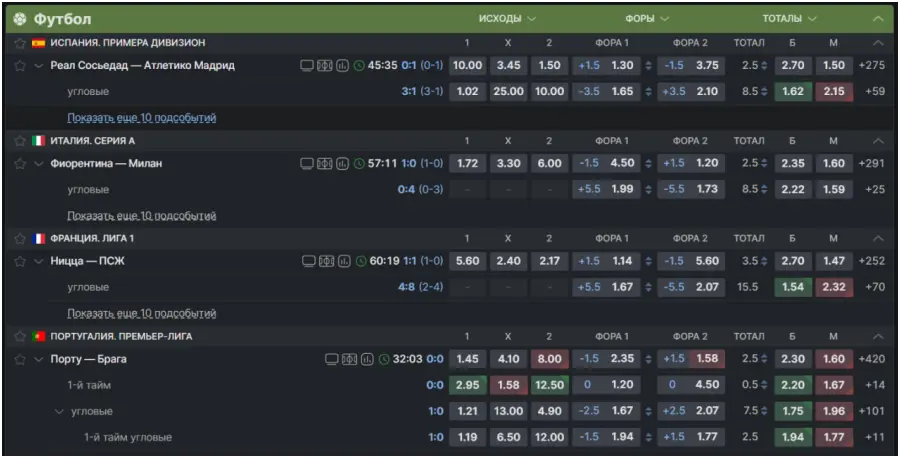
Task: Choose under at 2.32 for Ницца corners
Action: tap(834, 288)
